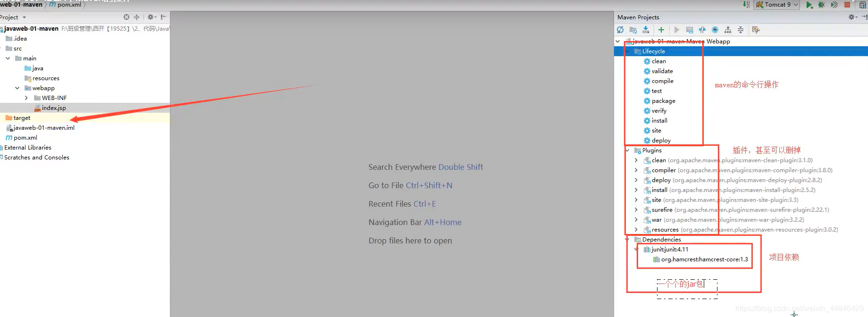Viewport: 868px width, 317px height.
Task: Click web-01-maven breadcrumb in navigation bar
Action: pyautogui.click(x=21, y=5)
